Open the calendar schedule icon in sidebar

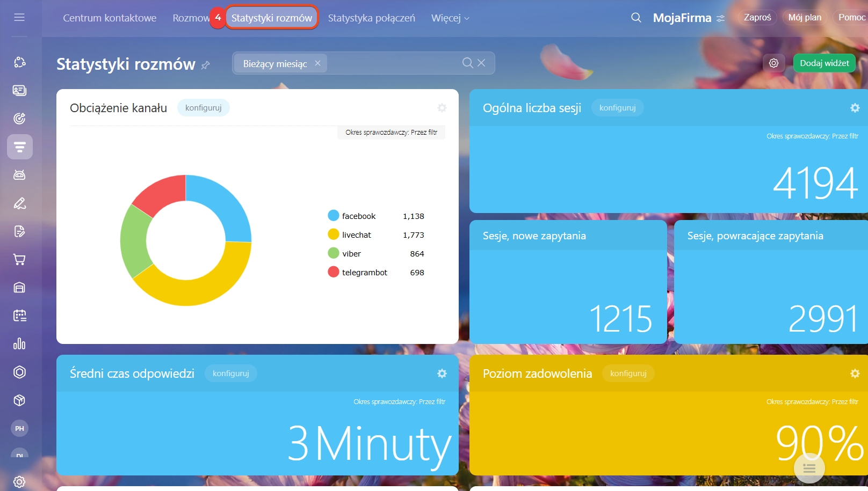(x=19, y=316)
